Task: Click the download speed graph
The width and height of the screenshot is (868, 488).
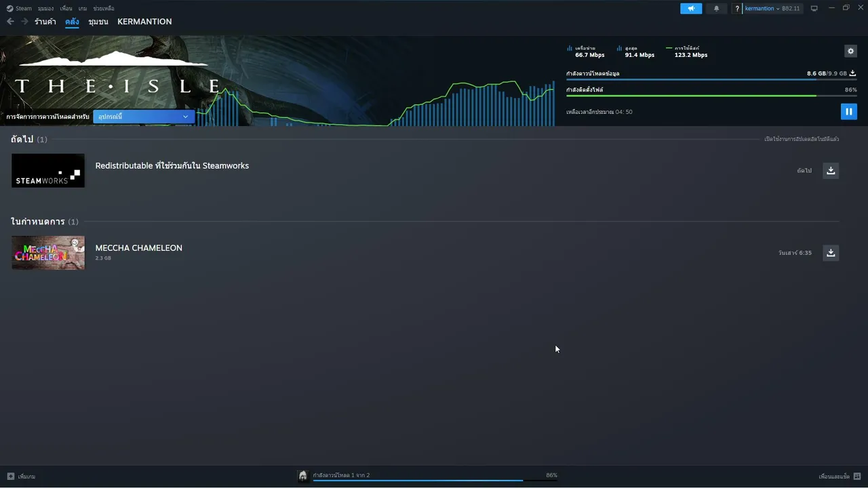Action: point(376,102)
